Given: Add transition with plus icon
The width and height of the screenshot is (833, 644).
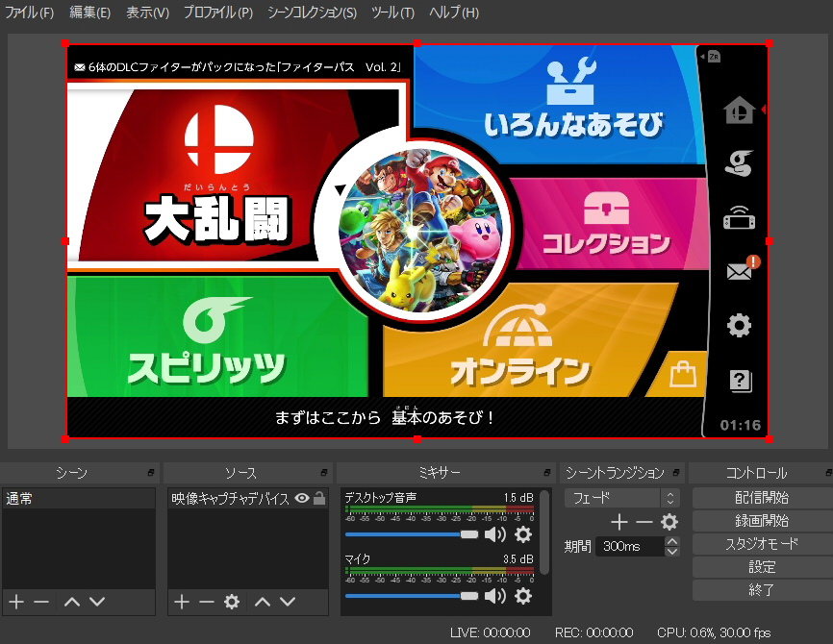Looking at the screenshot, I should point(619,523).
